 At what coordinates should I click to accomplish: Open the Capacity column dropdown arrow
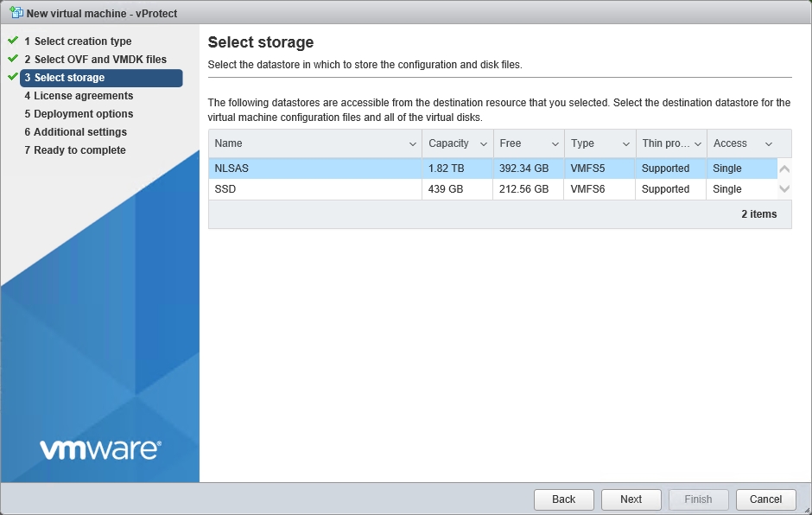pos(483,144)
